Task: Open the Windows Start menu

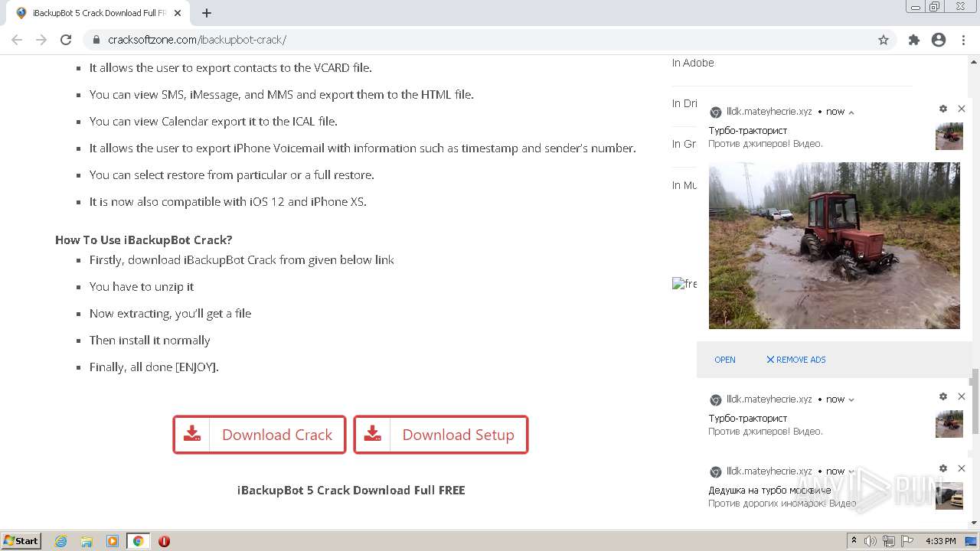Action: pyautogui.click(x=21, y=541)
